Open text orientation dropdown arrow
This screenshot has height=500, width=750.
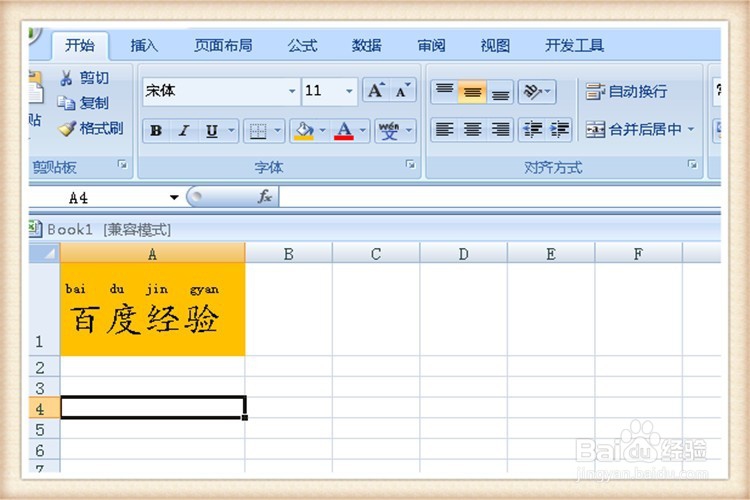548,91
